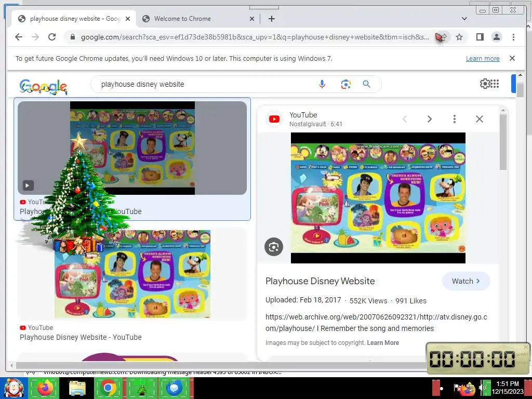
Task: Open Google quick settings gear
Action: [x=485, y=84]
